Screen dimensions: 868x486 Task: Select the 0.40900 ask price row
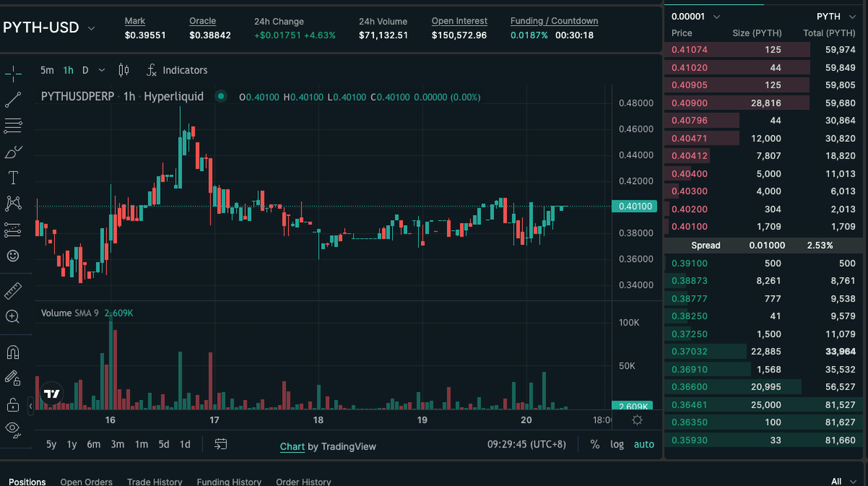[x=764, y=103]
